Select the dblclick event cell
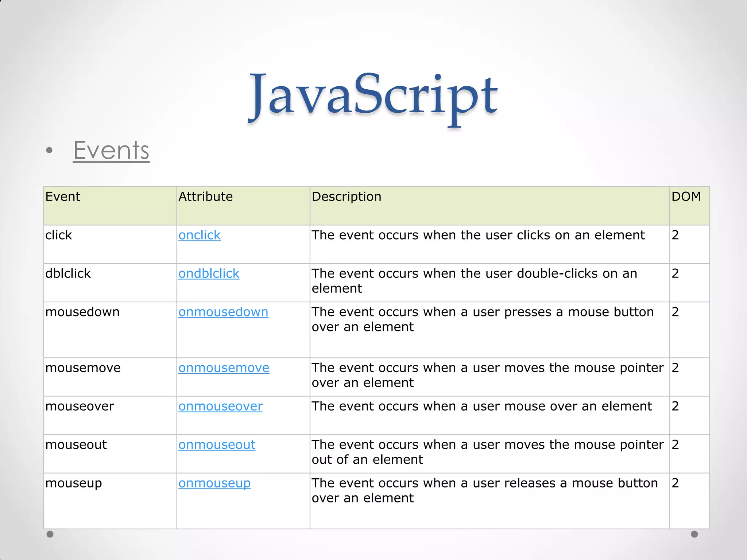The height and width of the screenshot is (560, 747). [110, 283]
